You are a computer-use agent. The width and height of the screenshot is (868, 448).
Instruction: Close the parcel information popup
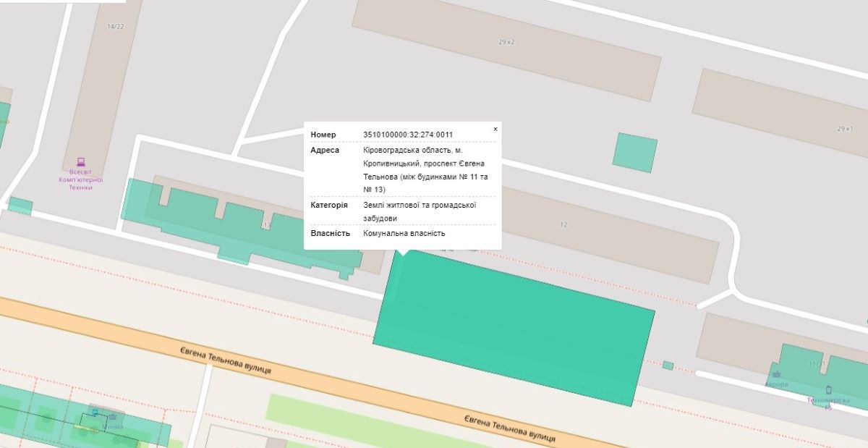coord(495,129)
